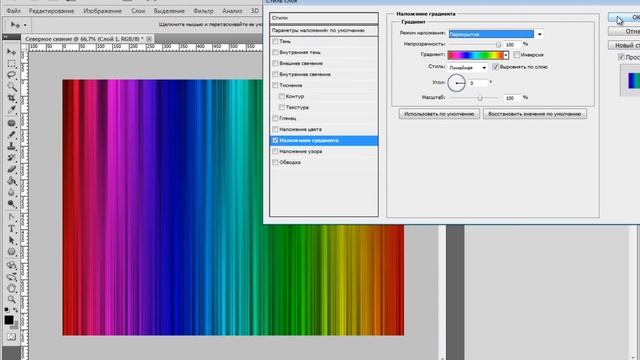
Task: Select the Clone Stamp tool
Action: (11, 146)
